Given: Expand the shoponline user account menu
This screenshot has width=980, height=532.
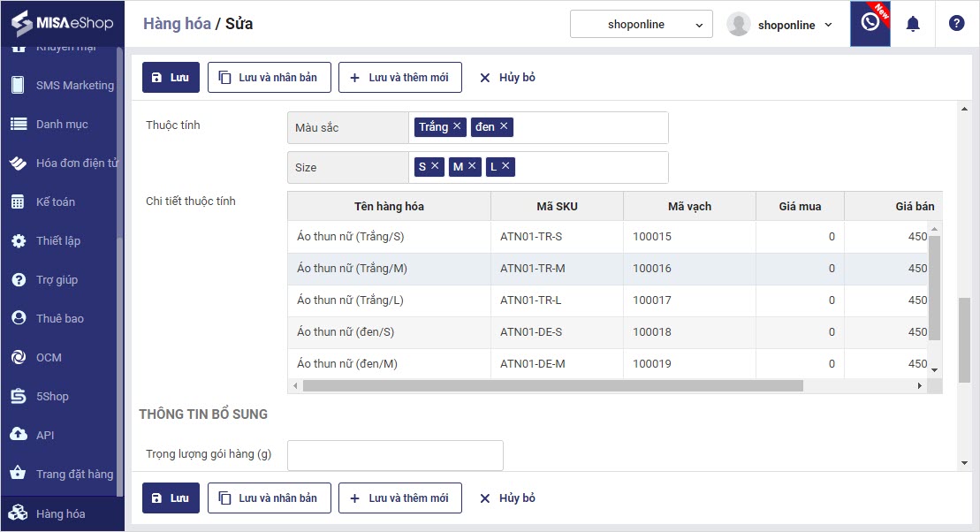Looking at the screenshot, I should [x=780, y=25].
